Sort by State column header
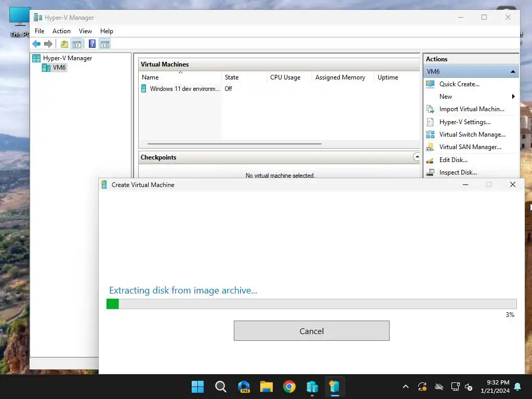 (x=244, y=77)
